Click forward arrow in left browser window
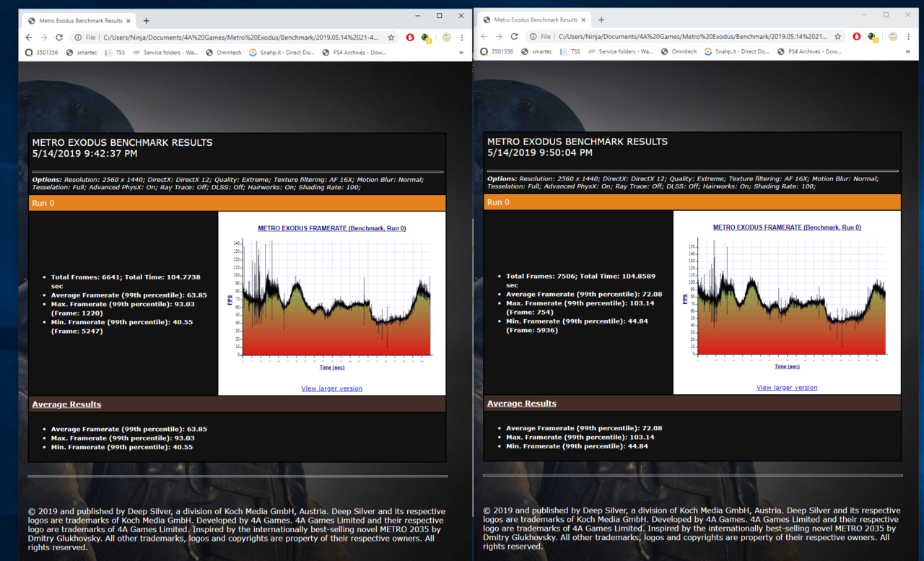Viewport: 924px width, 561px height. click(x=44, y=38)
